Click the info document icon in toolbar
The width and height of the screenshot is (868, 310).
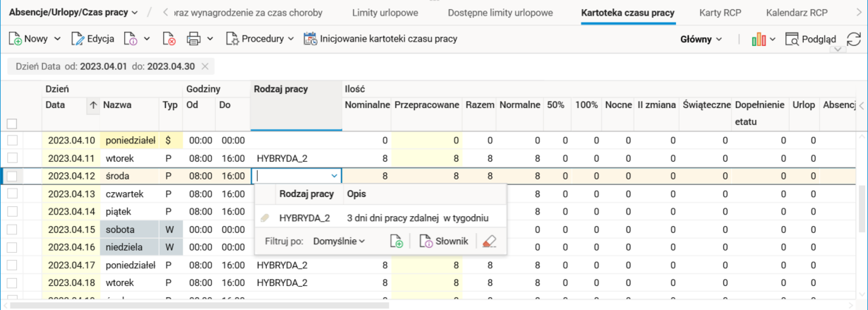coord(131,40)
